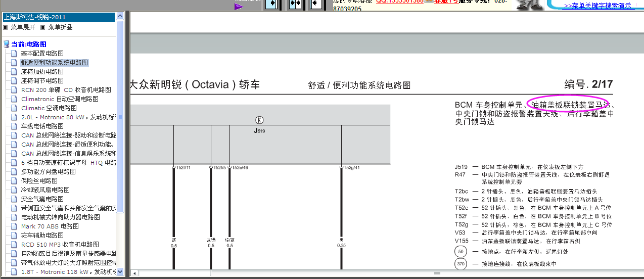
Task: Open CAN 总线网络连接-舒适便利功能 entry
Action: [x=68, y=145]
